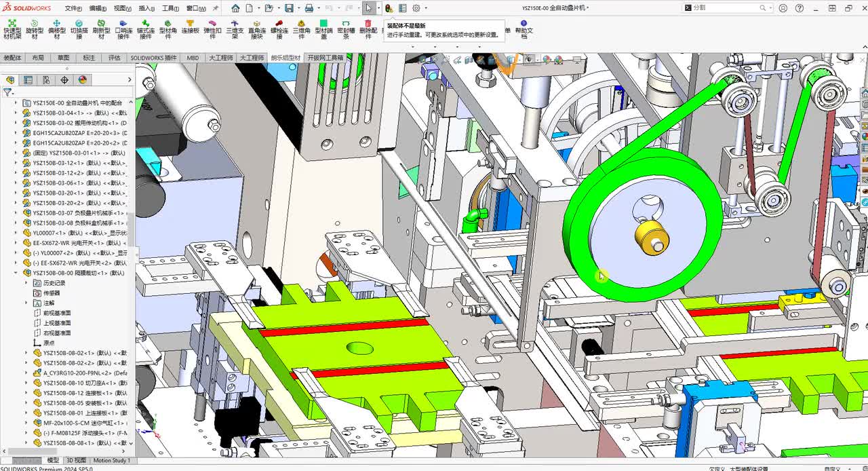The width and height of the screenshot is (868, 471).
Task: Click the 快速型材机架 tool icon
Action: point(12,29)
